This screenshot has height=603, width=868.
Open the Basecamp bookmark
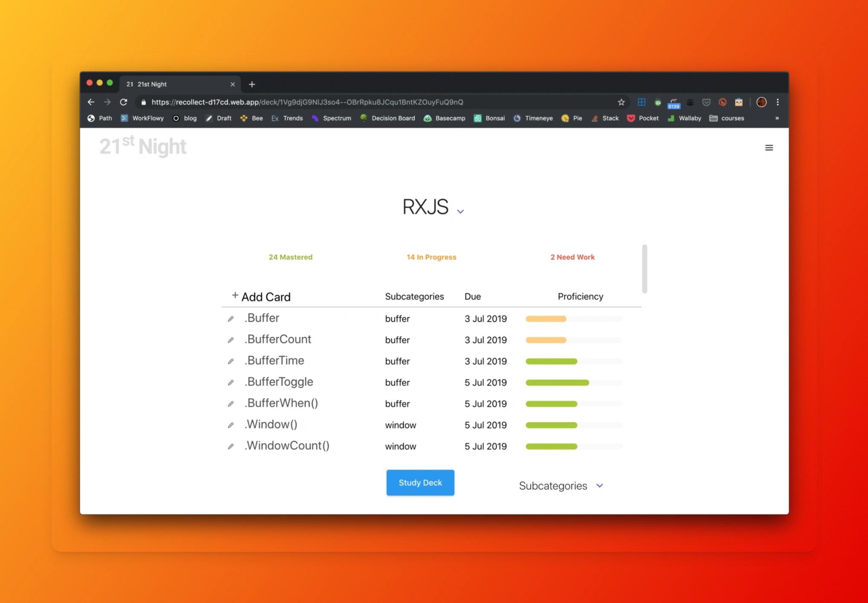pyautogui.click(x=444, y=118)
